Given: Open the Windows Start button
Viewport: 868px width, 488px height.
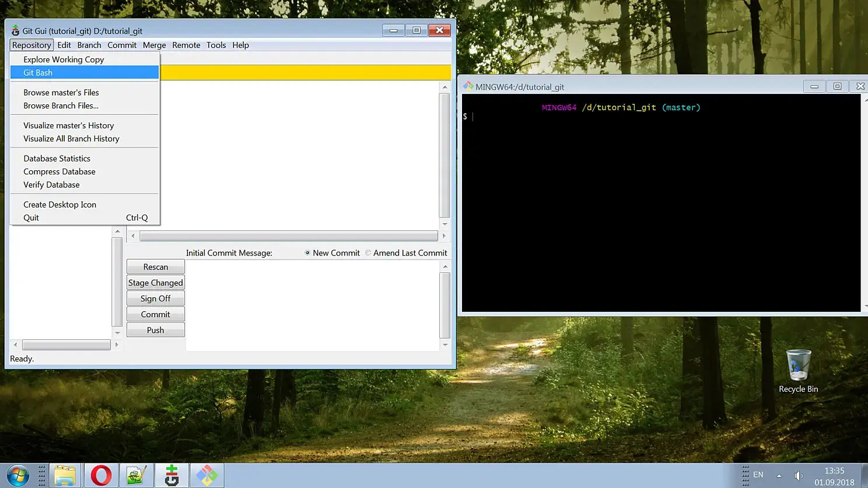Looking at the screenshot, I should point(17,475).
